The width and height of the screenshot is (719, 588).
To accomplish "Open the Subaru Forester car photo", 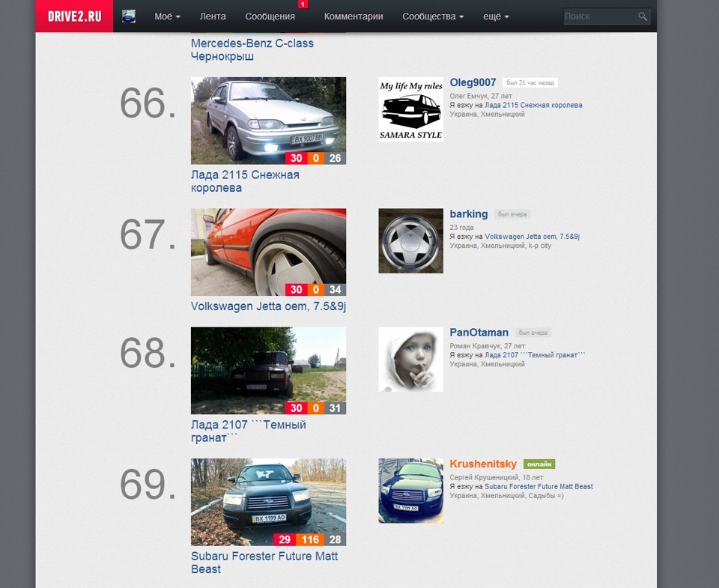I will [x=268, y=502].
